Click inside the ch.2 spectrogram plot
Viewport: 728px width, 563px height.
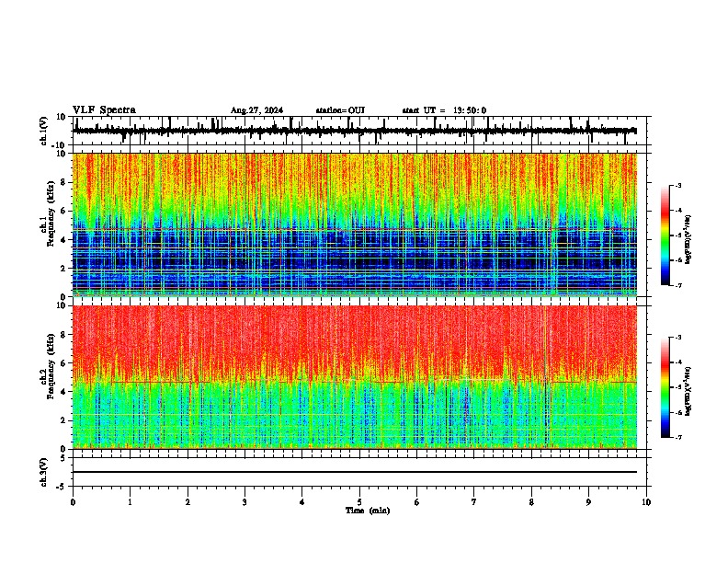[355, 377]
